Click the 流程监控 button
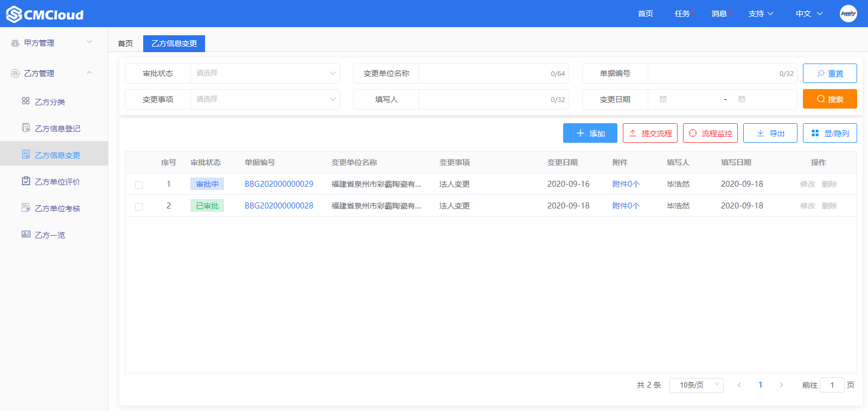The height and width of the screenshot is (411, 868). click(710, 133)
